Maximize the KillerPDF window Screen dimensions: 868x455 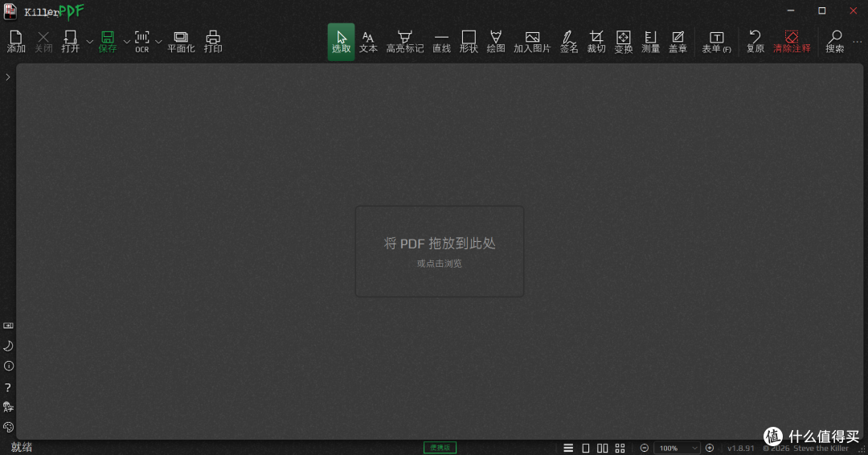coord(822,10)
